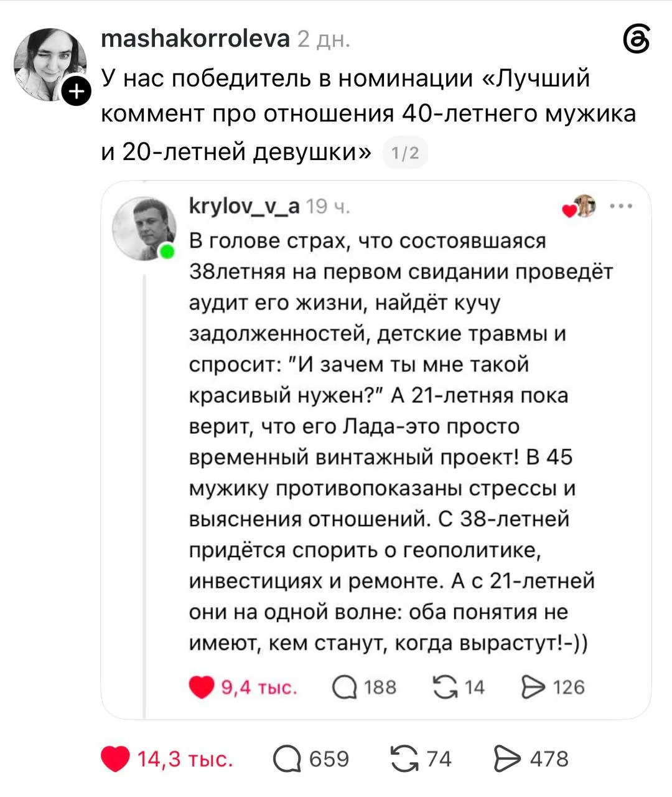View mashakorroleva profile photo

tap(50, 64)
